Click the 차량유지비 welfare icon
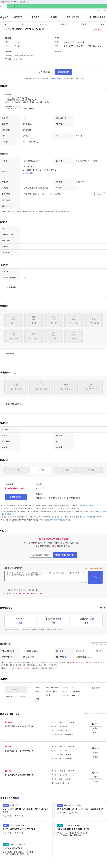Viewport: 107px width, 868px height. [53, 320]
